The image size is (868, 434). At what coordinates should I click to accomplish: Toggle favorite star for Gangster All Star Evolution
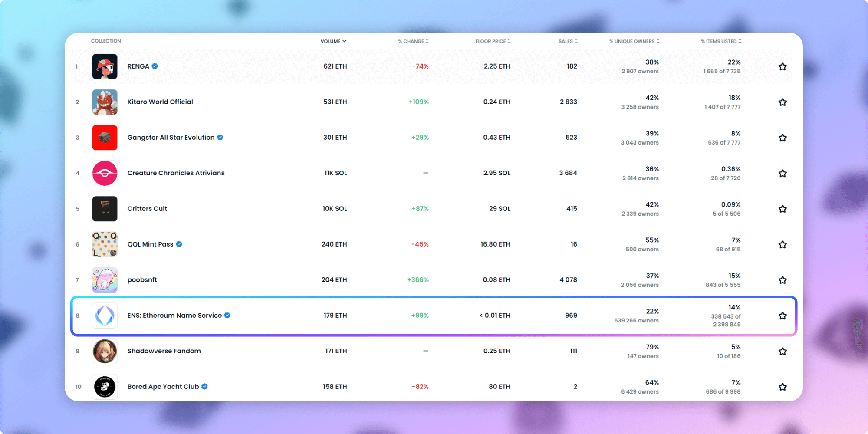[x=783, y=138]
